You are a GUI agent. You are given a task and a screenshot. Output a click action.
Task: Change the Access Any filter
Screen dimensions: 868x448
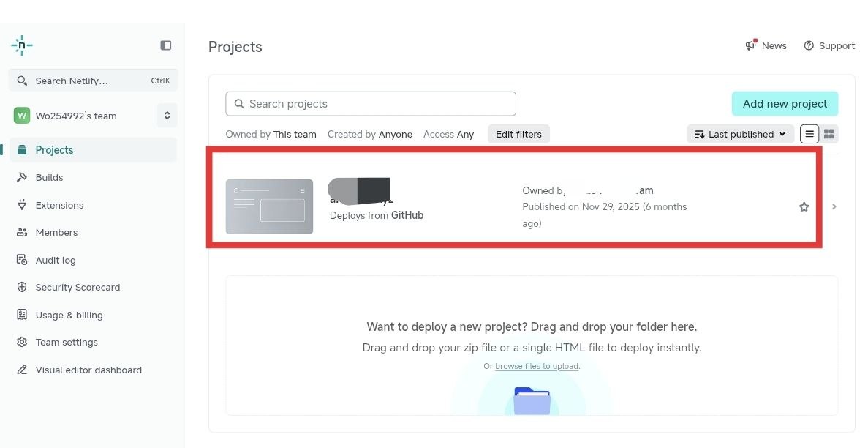448,134
